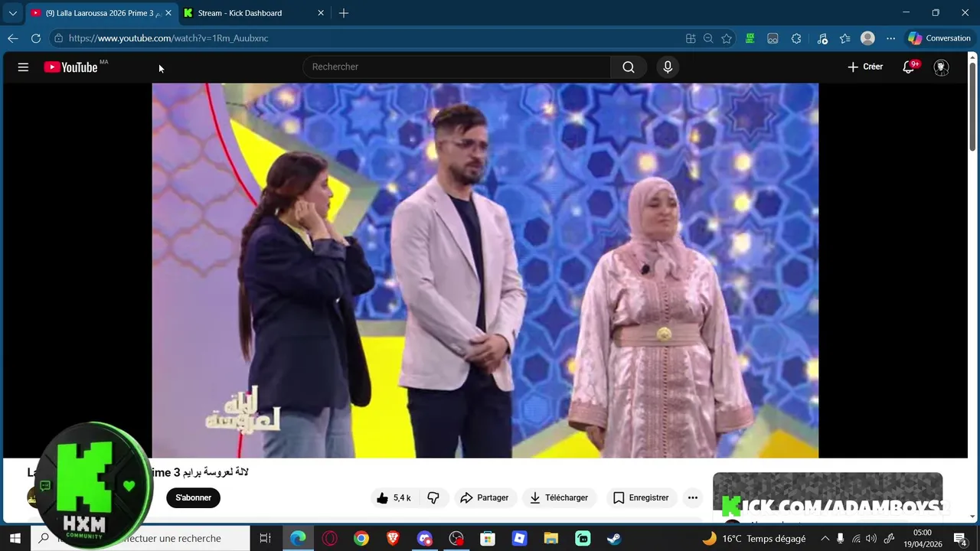The width and height of the screenshot is (980, 551).
Task: Click the vertical page scrollbar
Action: (972, 107)
